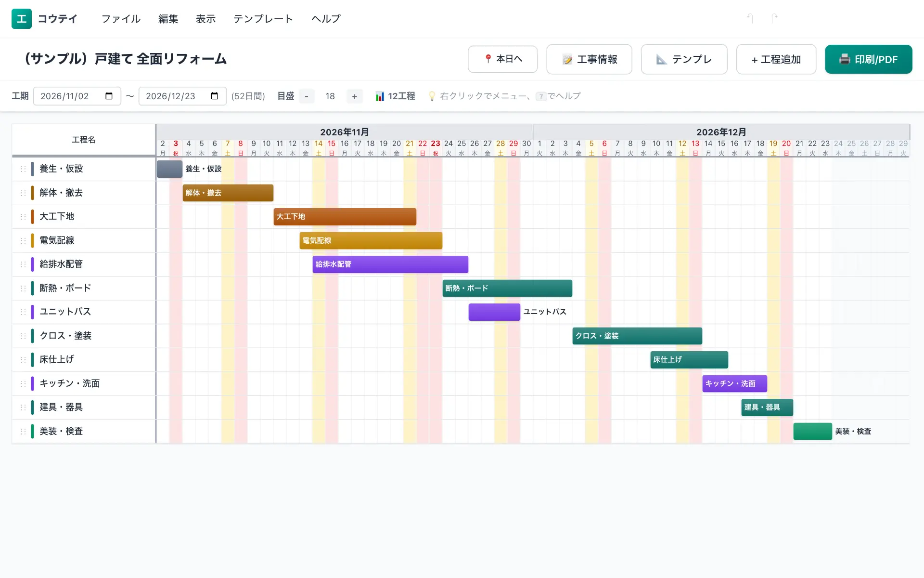Open the ファイル menu

point(121,19)
